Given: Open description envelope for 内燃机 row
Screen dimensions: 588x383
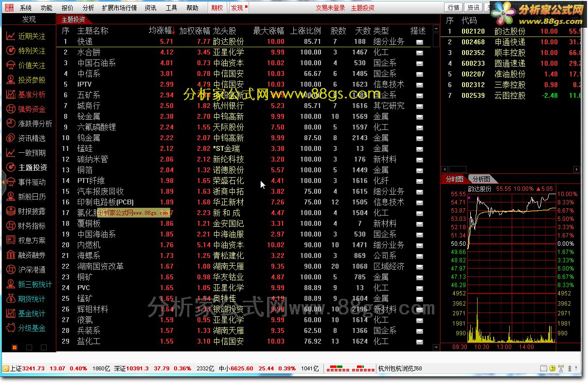Looking at the screenshot, I should [x=419, y=245].
